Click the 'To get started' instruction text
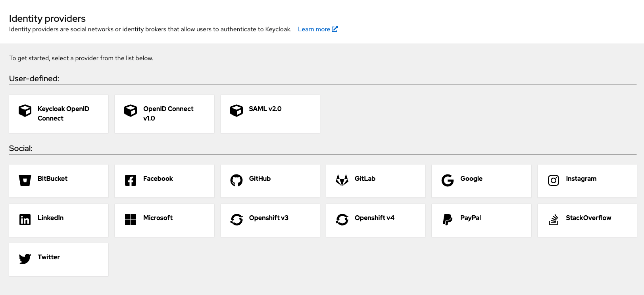 [x=81, y=58]
